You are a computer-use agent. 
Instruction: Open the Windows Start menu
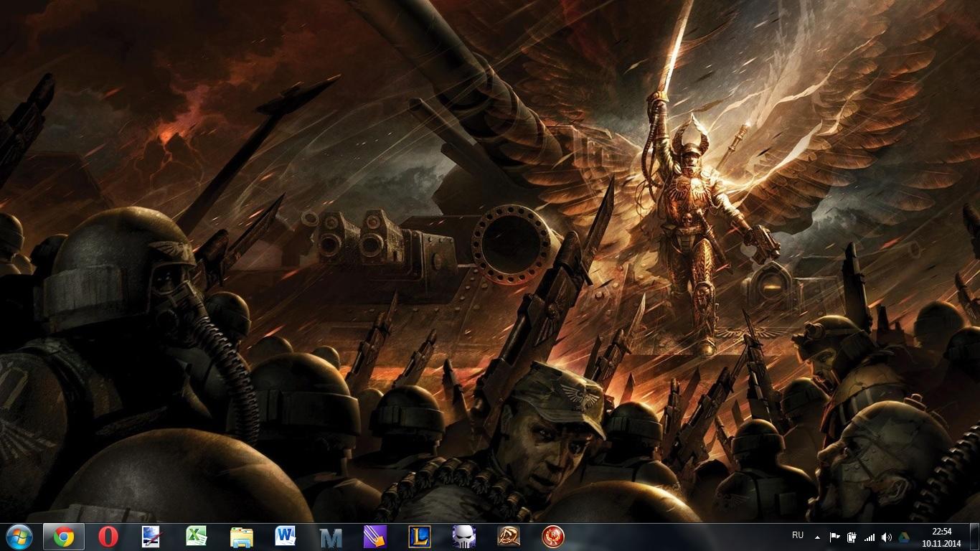(x=19, y=537)
